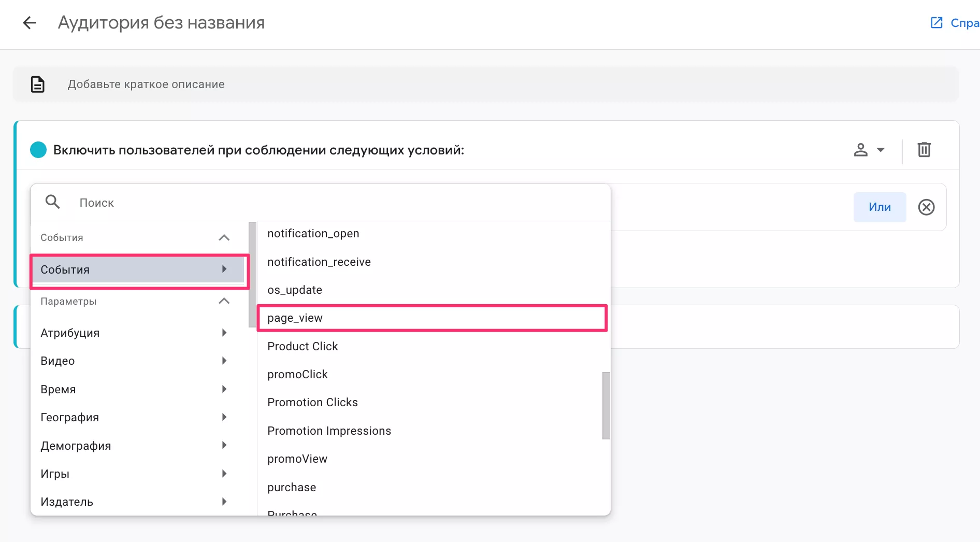
Task: Click the back arrow icon
Action: pos(30,23)
